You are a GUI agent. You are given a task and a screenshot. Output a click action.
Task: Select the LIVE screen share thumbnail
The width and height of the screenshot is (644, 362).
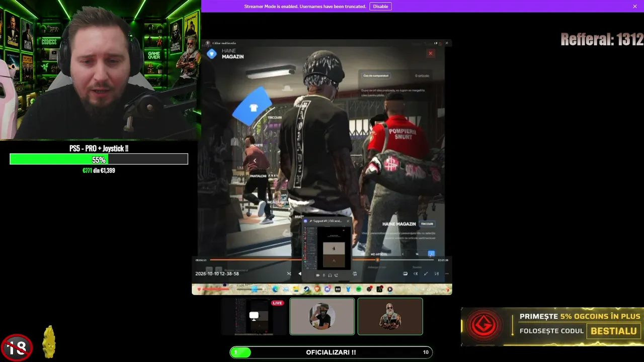[254, 316]
